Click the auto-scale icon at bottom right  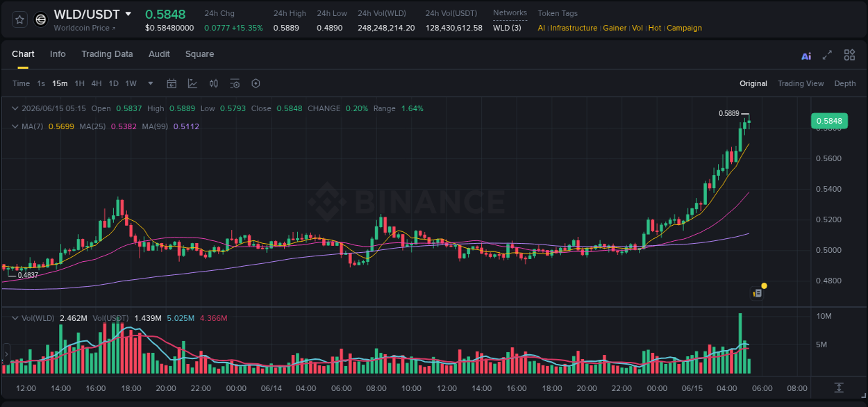[839, 387]
